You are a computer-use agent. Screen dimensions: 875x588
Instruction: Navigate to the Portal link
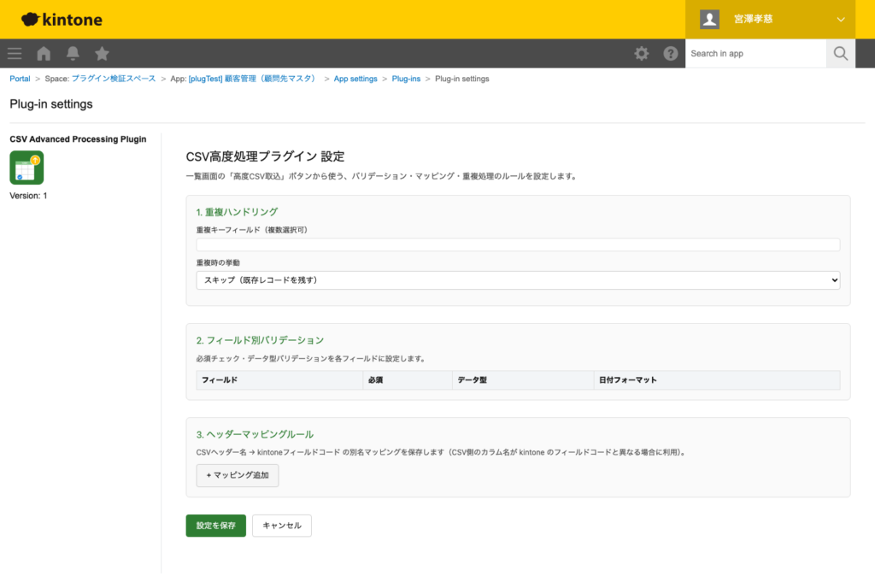coord(20,78)
